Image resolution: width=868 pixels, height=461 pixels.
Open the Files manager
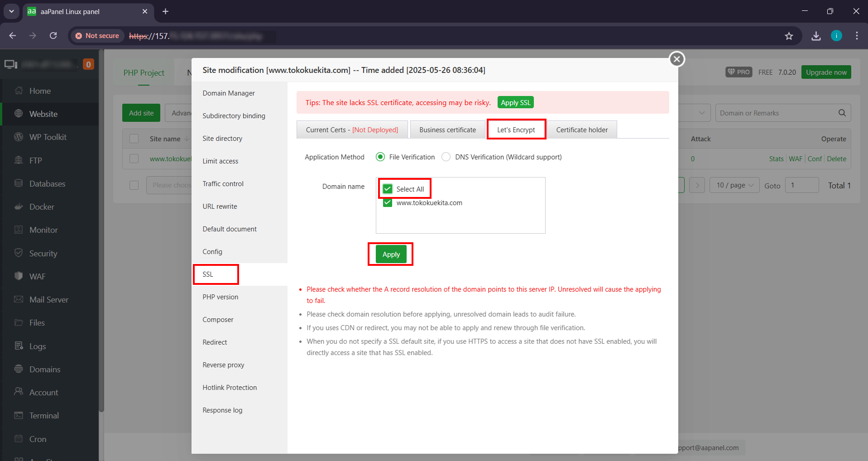pos(37,322)
